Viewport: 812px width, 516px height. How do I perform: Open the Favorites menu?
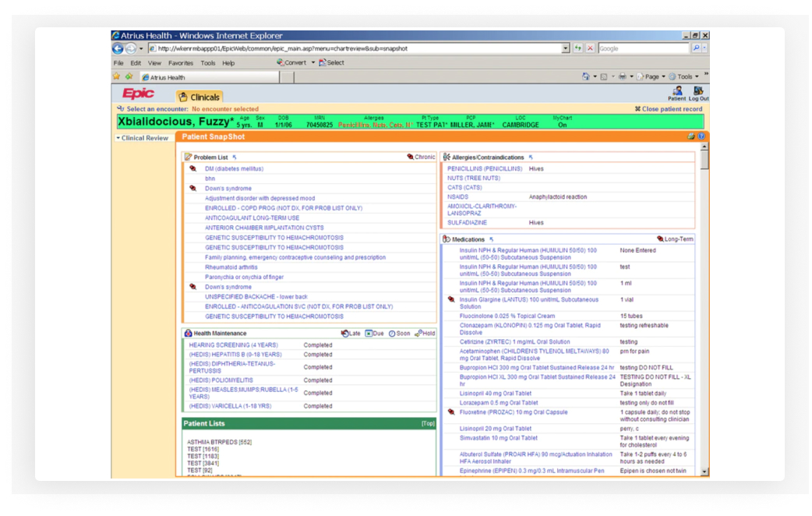click(181, 63)
